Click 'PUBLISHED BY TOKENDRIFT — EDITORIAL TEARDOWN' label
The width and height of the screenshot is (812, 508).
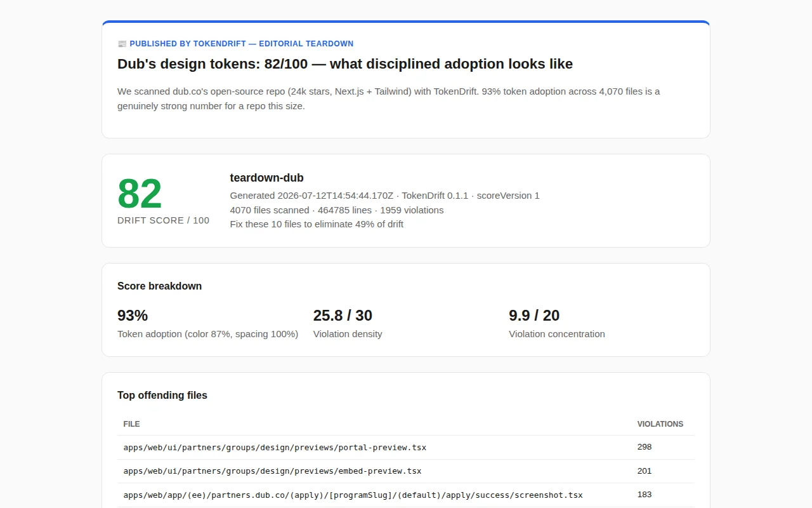[242, 44]
